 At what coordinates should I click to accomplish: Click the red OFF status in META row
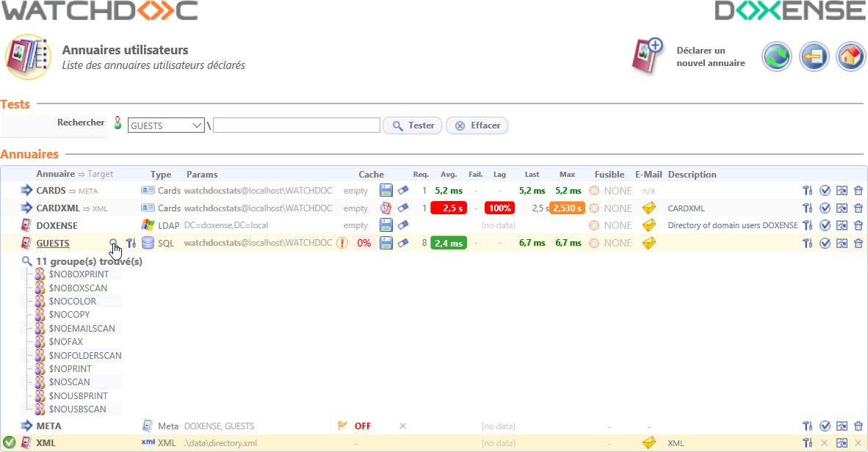(x=363, y=426)
